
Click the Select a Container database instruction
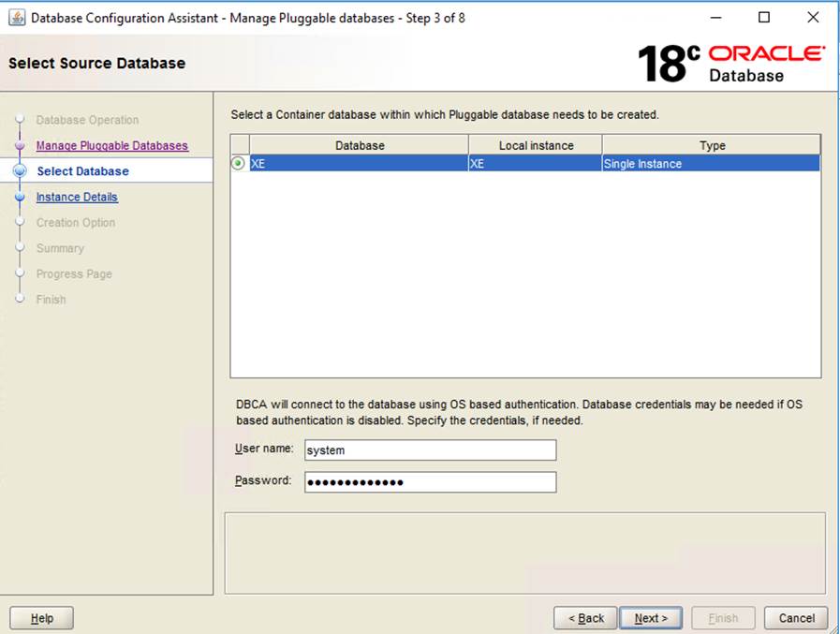click(x=445, y=114)
